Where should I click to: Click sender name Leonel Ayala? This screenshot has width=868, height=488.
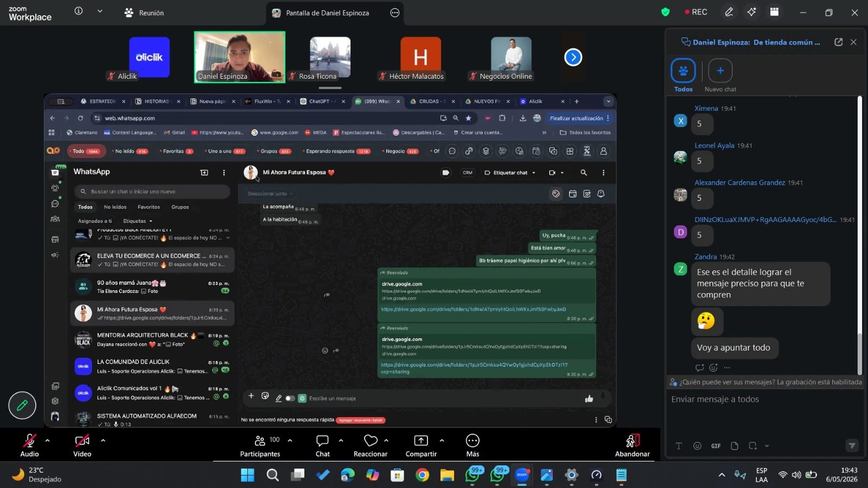[x=714, y=145]
